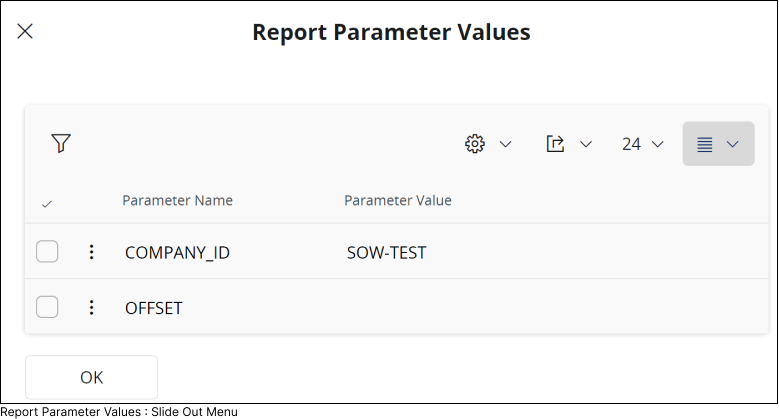Click the settings gear icon
The width and height of the screenshot is (779, 419).
[475, 144]
